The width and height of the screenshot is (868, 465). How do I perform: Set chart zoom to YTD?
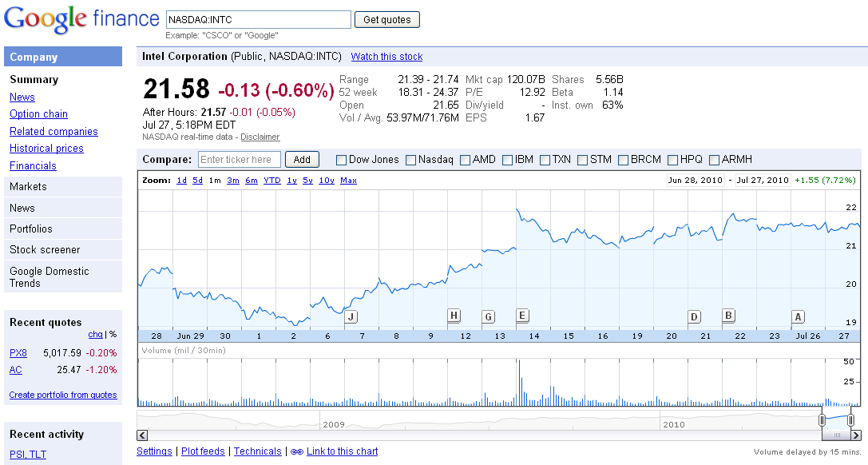pos(271,181)
